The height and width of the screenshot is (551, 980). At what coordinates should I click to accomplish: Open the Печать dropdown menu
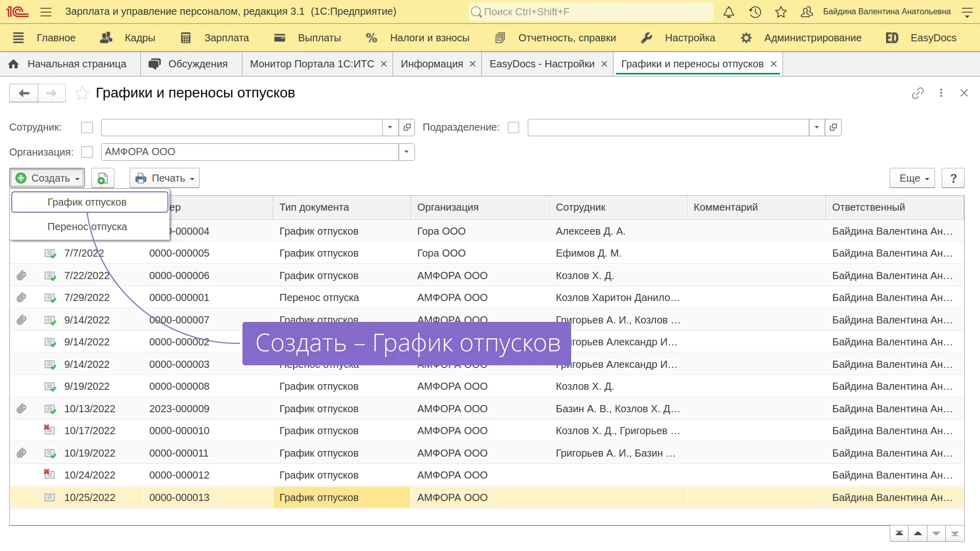tap(164, 178)
